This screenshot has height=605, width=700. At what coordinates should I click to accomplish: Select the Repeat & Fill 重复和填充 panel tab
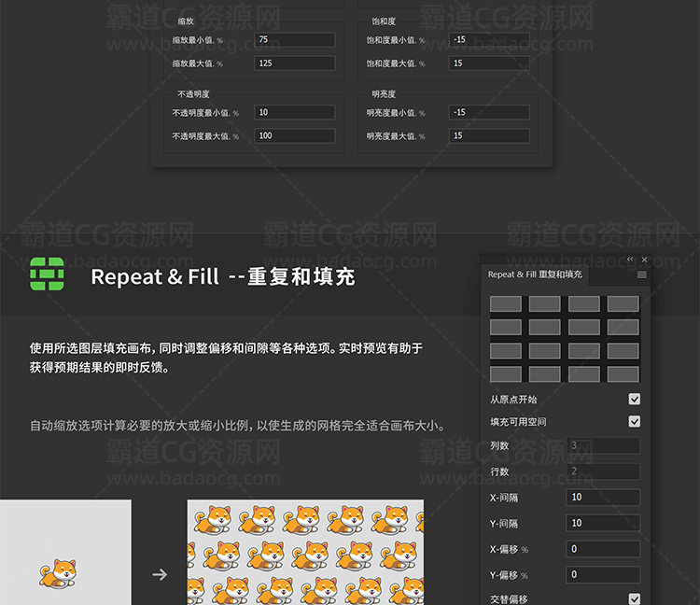coord(535,274)
